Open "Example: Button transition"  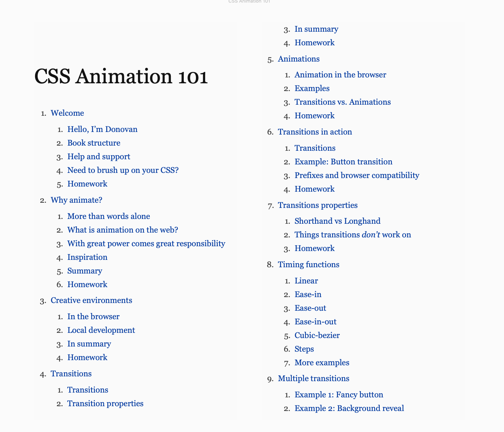click(344, 161)
